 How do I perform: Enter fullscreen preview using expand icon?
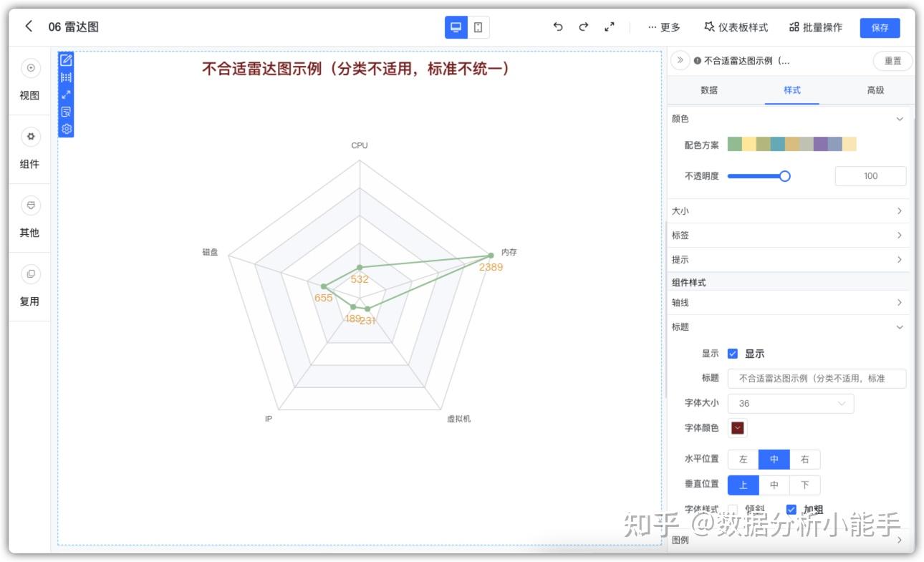tap(610, 27)
